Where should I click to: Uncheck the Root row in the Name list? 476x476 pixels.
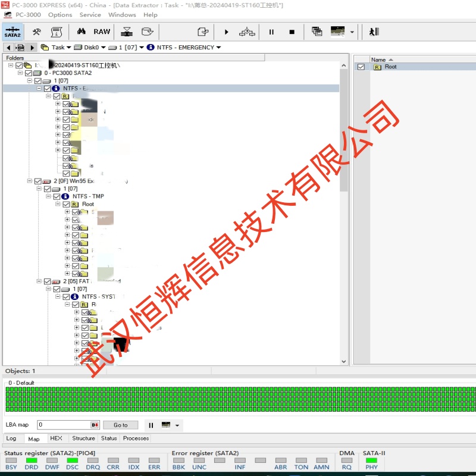tap(361, 67)
